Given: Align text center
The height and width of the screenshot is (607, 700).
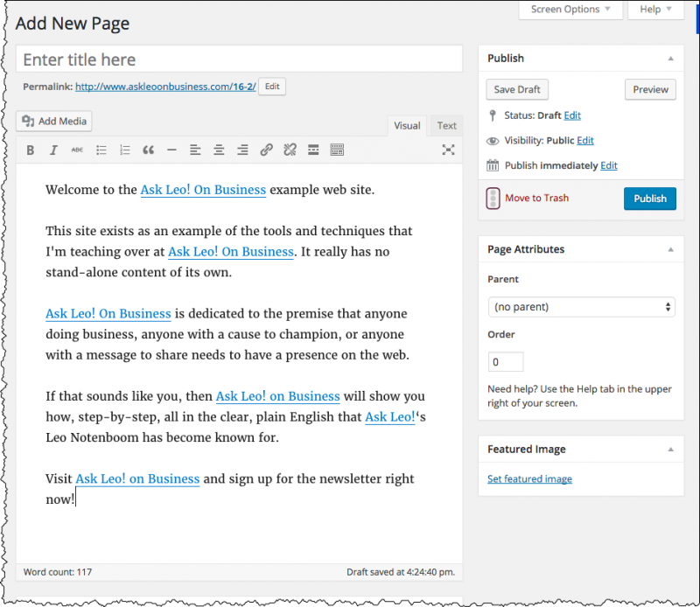Looking at the screenshot, I should pyautogui.click(x=219, y=150).
